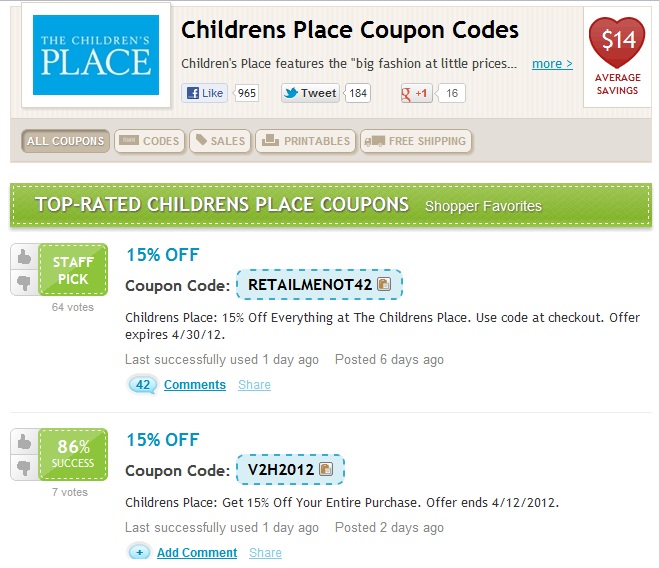Switch to the Codes tab
659x568 pixels.
[150, 141]
